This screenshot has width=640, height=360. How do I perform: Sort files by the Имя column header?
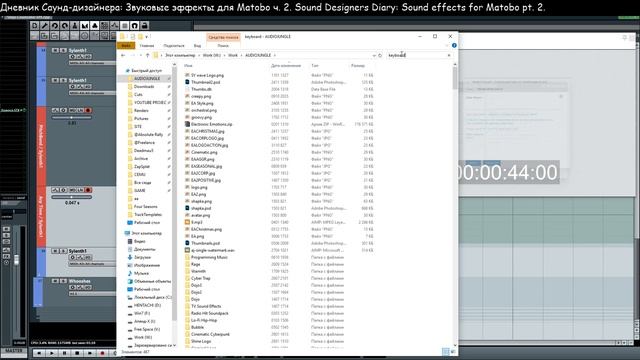click(x=188, y=65)
